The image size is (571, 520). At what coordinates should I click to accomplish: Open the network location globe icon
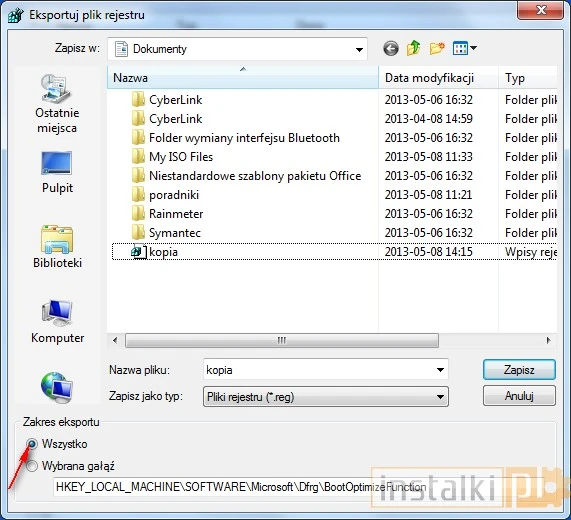(57, 387)
